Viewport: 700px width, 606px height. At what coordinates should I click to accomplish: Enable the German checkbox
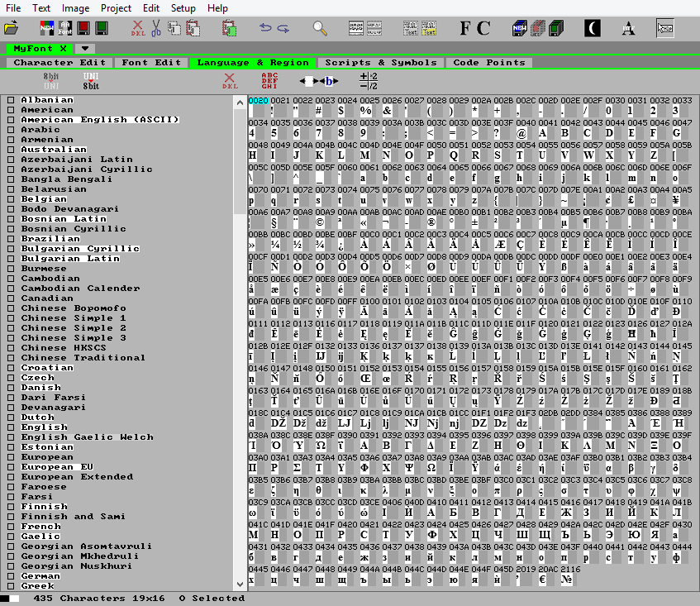coord(11,575)
